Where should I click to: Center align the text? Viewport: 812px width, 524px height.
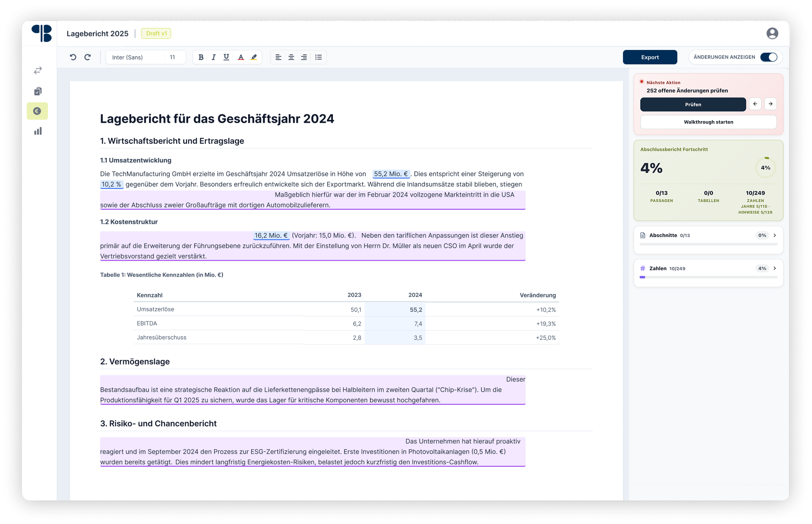291,57
